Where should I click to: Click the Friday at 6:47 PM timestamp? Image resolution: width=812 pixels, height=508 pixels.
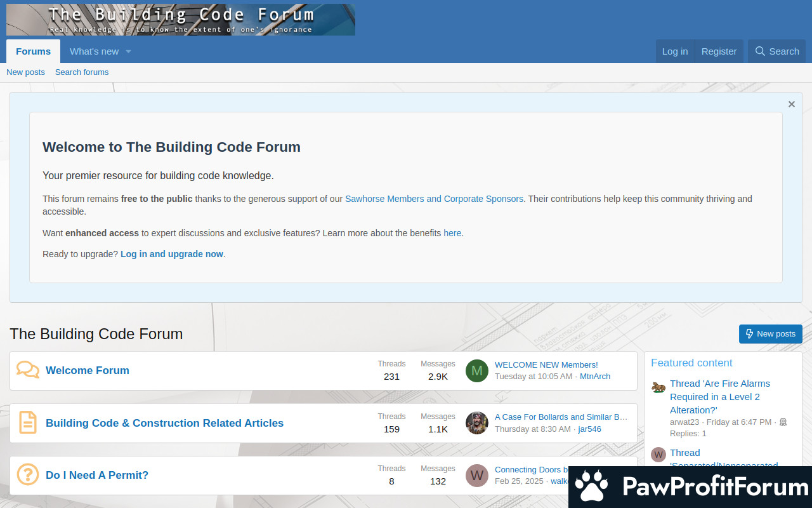(x=739, y=422)
